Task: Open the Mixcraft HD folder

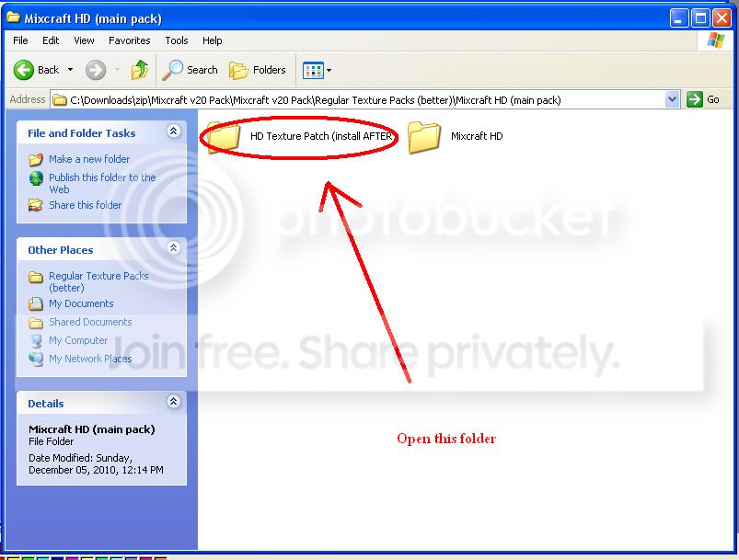Action: click(425, 137)
